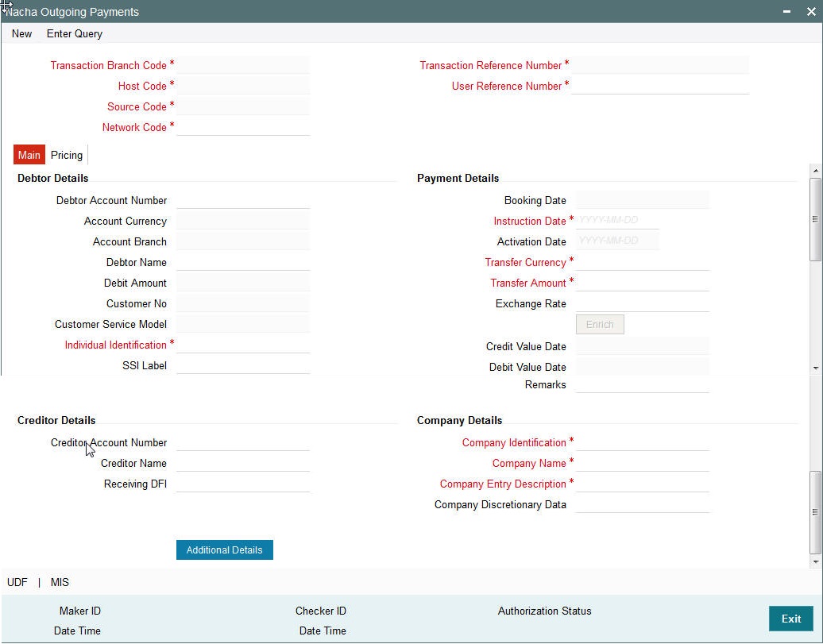
Task: Click the Payment Details section heading
Action: pos(458,178)
